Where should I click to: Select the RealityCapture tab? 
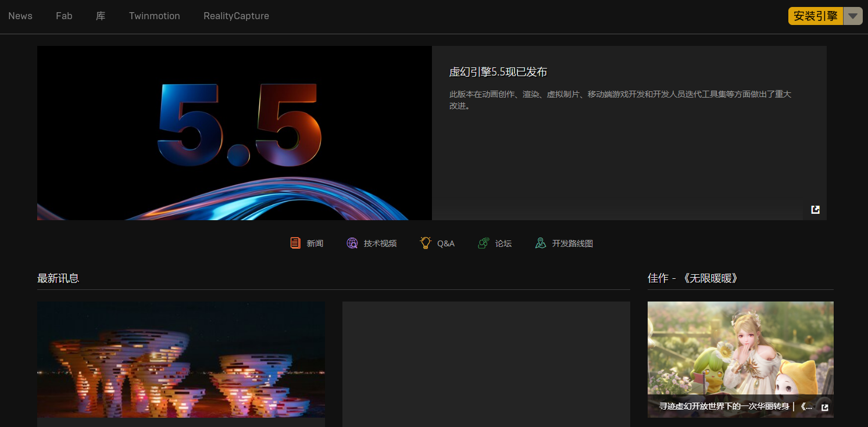tap(236, 16)
